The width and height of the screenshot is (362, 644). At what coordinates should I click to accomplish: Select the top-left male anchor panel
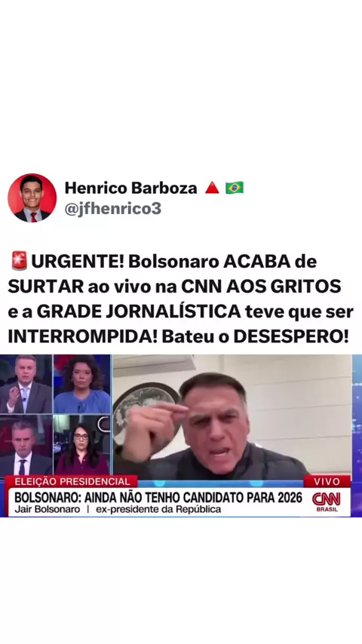click(26, 384)
